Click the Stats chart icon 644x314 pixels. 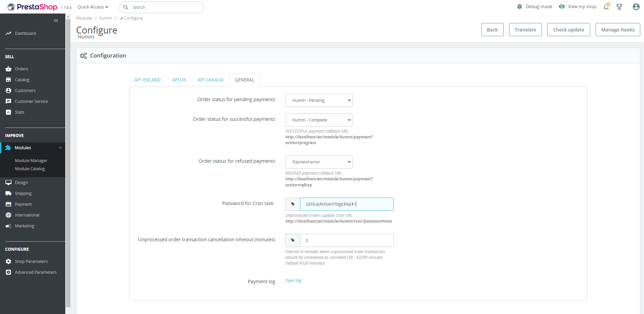tap(8, 112)
